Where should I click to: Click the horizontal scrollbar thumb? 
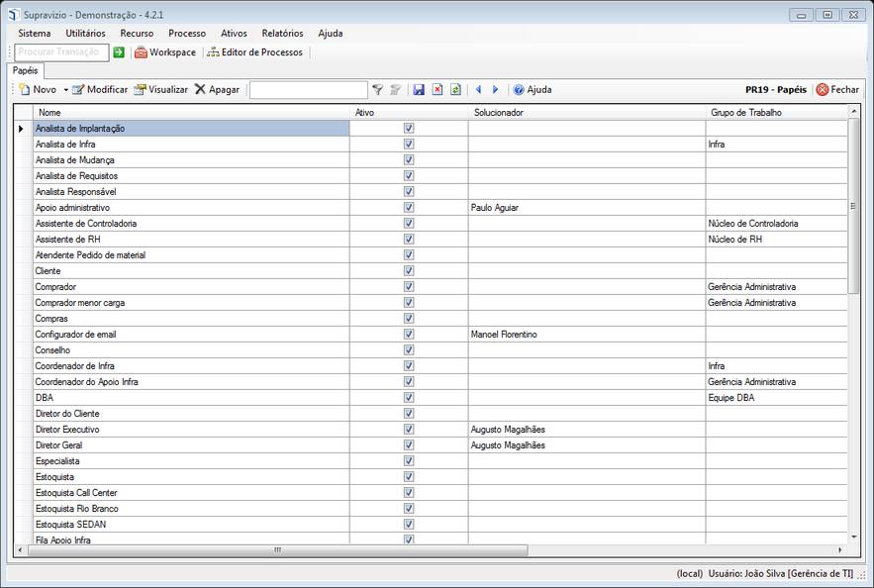tap(277, 550)
